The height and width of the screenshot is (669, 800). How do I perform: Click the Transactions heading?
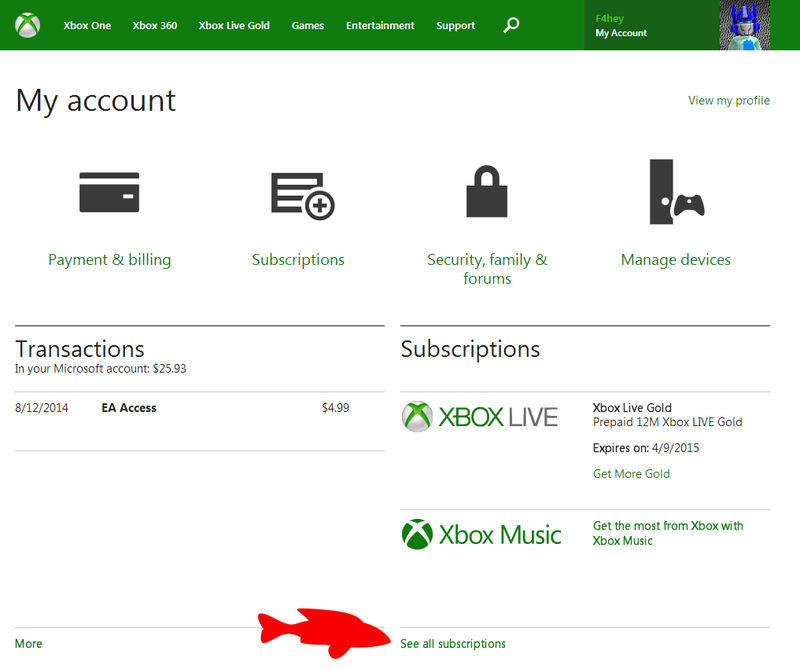tap(80, 349)
